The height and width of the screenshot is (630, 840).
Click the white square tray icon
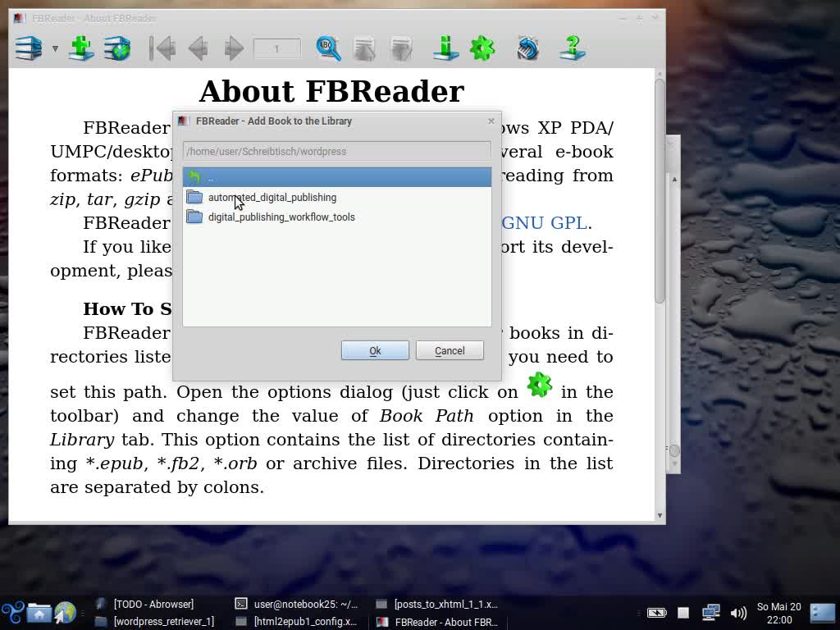pos(683,612)
